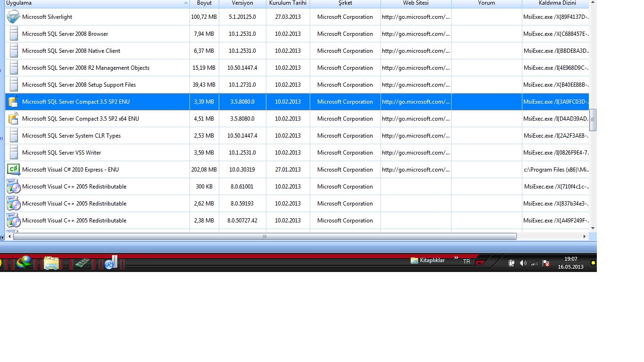Select Microsoft Visual C# 2010 Express - ENU
This screenshot has width=644, height=362.
(70, 170)
